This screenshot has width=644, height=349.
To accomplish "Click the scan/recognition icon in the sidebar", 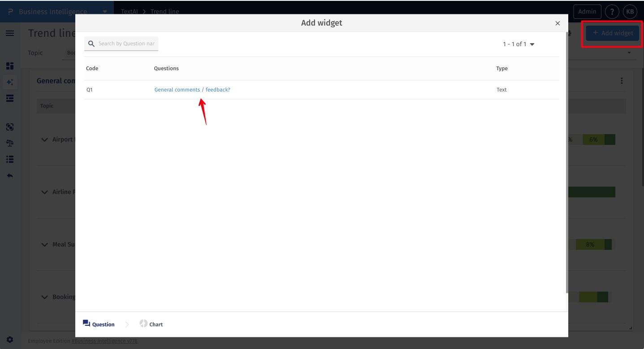I will point(9,127).
